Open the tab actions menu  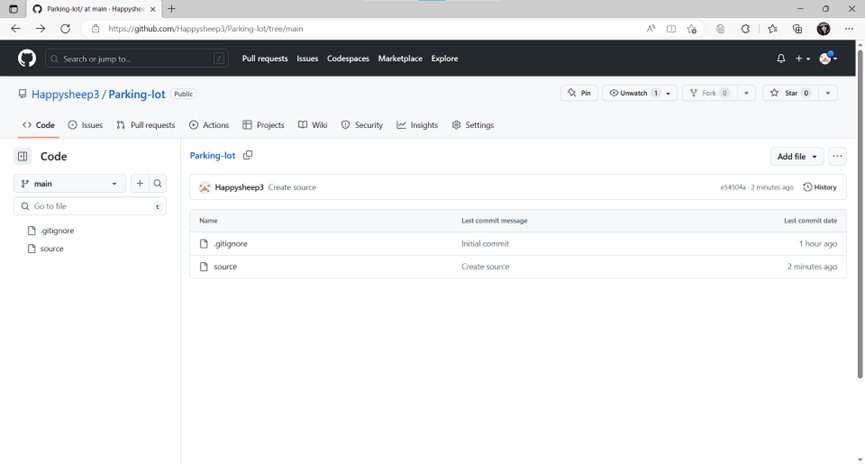pyautogui.click(x=14, y=9)
